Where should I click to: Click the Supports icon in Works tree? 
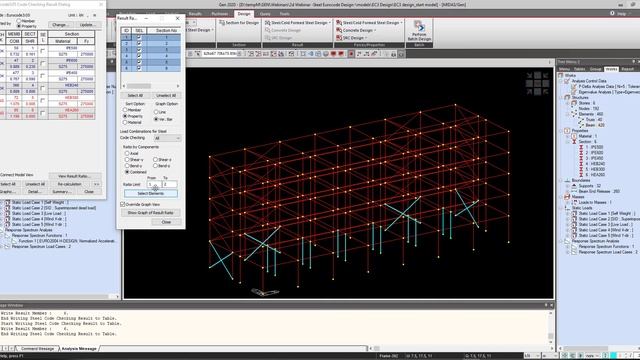[x=574, y=186]
